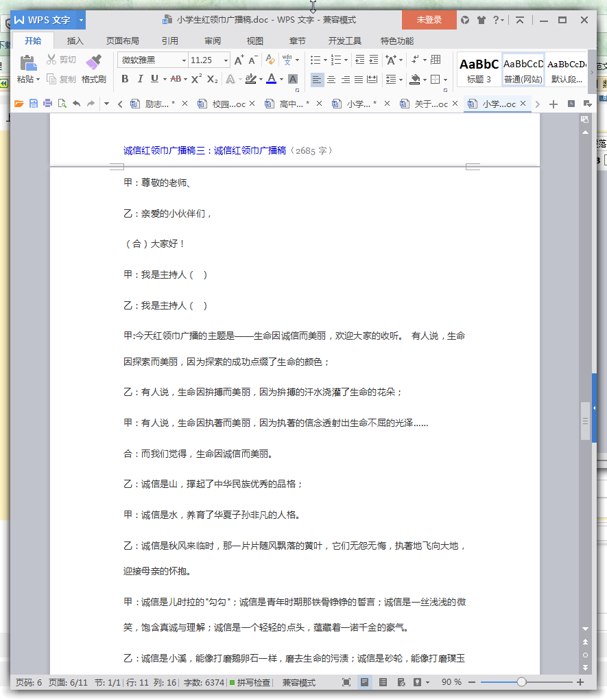Apply the 标题 3 style
The height and width of the screenshot is (700, 607).
tap(479, 71)
